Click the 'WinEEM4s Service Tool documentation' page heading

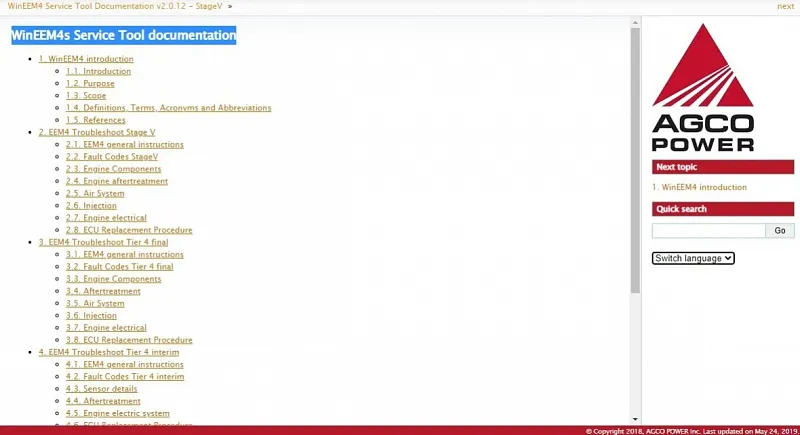[x=123, y=35]
